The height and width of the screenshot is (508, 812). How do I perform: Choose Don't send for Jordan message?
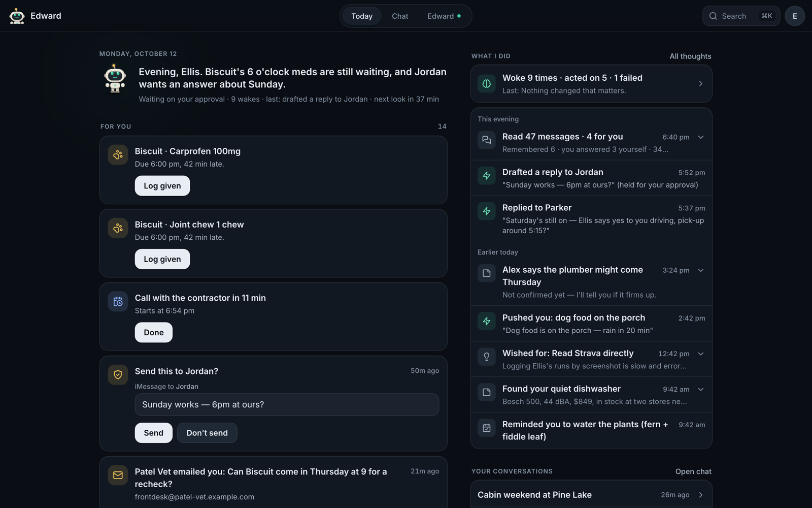coord(207,433)
